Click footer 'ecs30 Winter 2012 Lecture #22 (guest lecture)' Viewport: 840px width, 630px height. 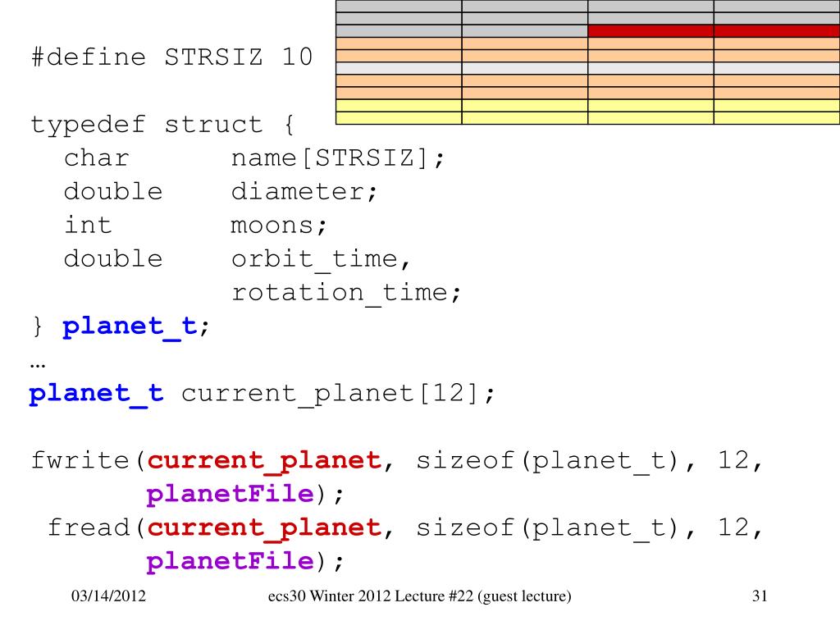(x=419, y=597)
